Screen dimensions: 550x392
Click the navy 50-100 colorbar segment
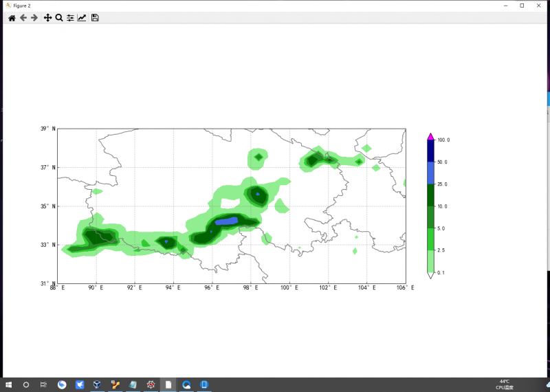pyautogui.click(x=430, y=151)
